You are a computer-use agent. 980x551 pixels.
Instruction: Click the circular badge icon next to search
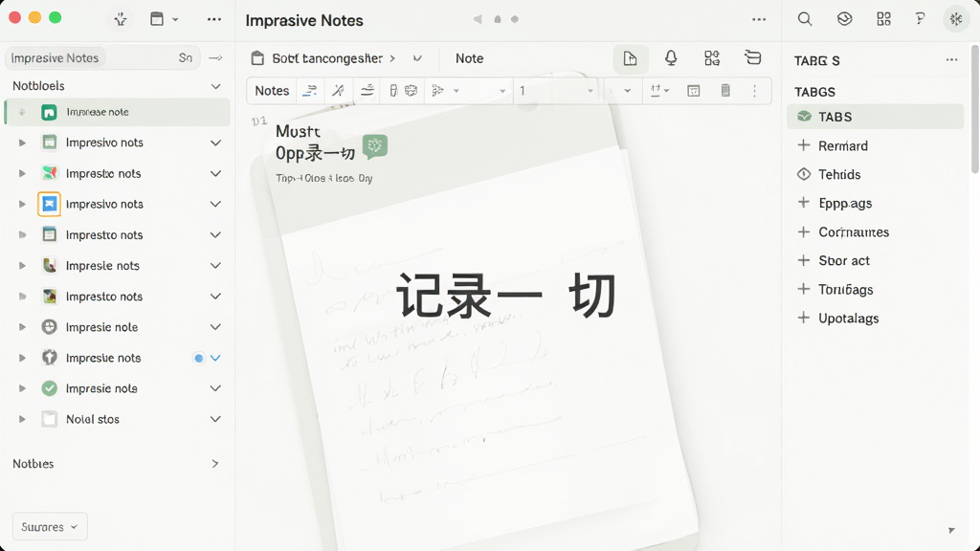tap(844, 19)
